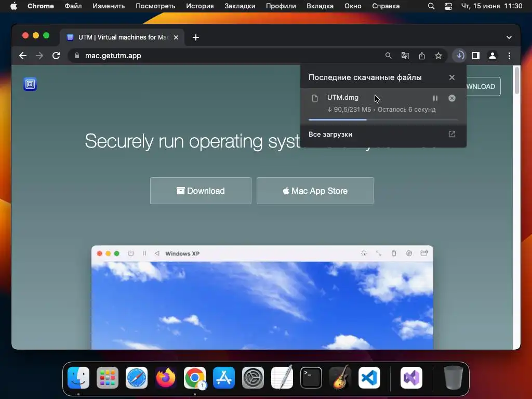
Task: Open System Settings from the Dock
Action: pyautogui.click(x=253, y=378)
